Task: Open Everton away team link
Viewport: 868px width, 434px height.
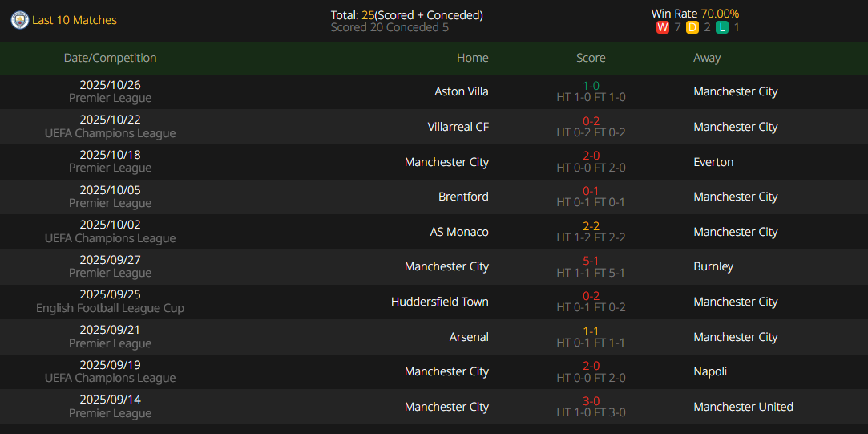Action: (713, 162)
